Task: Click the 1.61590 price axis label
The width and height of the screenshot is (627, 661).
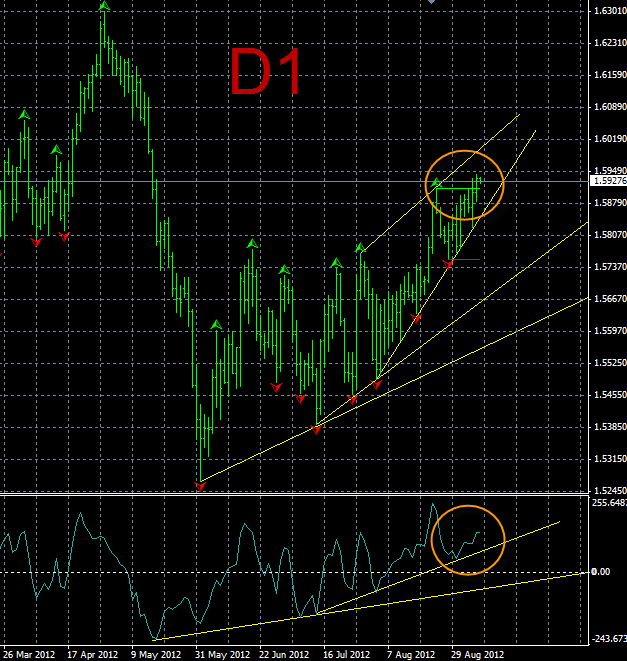Action: 610,75
